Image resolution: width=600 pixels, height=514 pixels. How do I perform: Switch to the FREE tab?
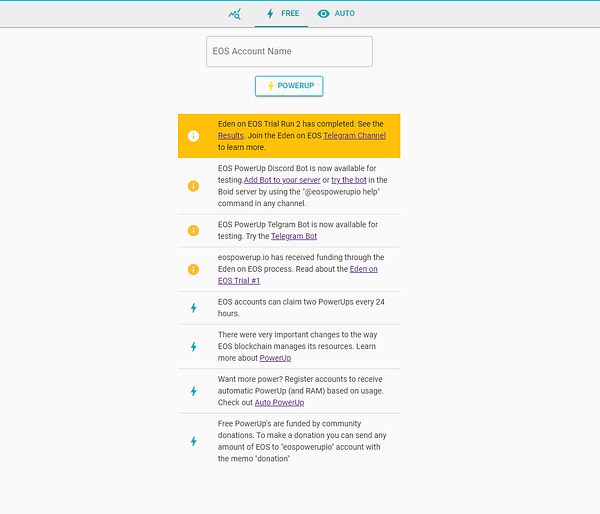(281, 14)
